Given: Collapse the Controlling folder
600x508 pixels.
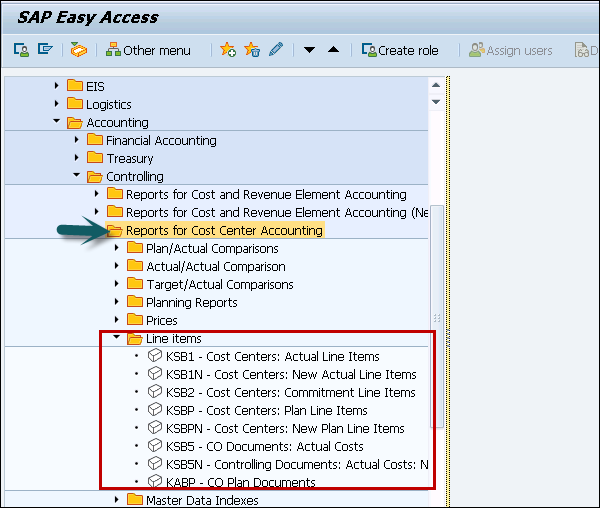Looking at the screenshot, I should point(77,175).
